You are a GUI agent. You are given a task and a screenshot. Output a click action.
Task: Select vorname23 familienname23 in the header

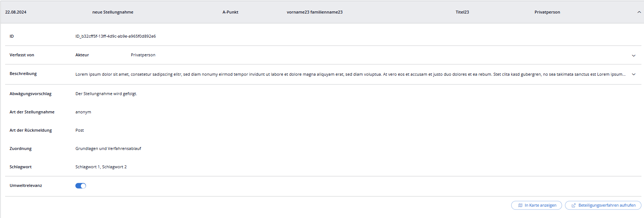[x=314, y=12]
